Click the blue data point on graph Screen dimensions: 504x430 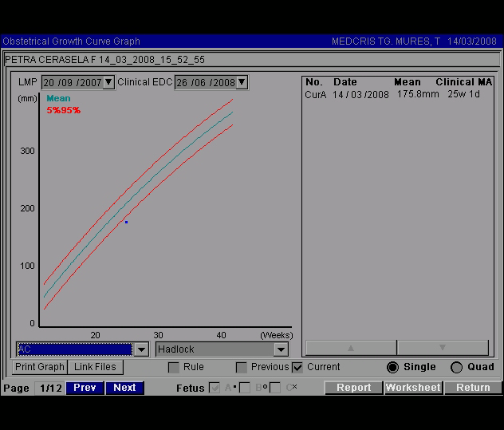tap(126, 222)
